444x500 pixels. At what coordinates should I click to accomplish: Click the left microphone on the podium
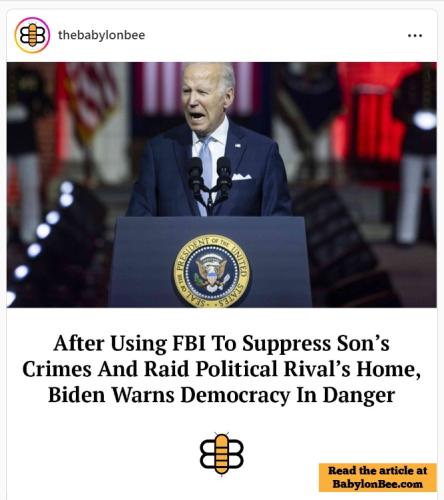(196, 174)
